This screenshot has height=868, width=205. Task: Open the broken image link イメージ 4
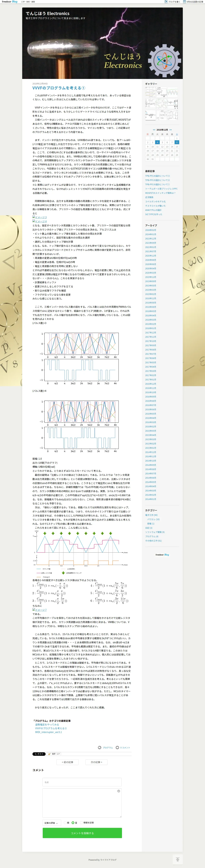(x=39, y=221)
